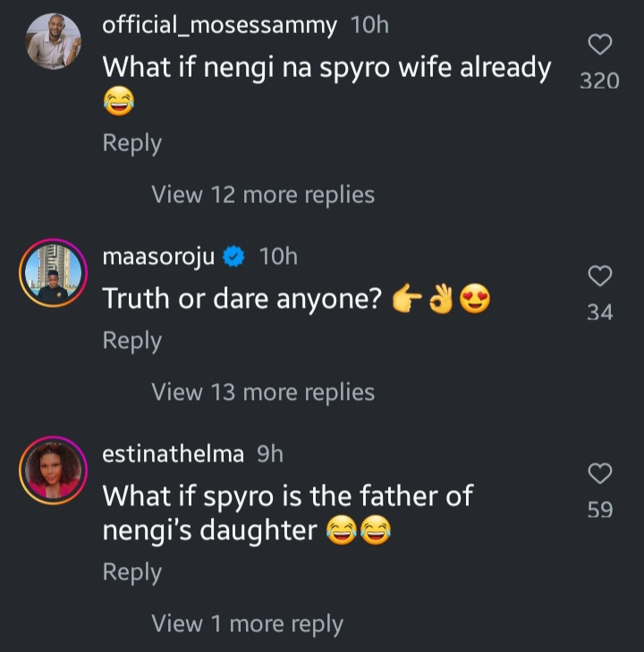Screen dimensions: 644x652
Task: Expand View 12 more replies
Action: pos(263,195)
